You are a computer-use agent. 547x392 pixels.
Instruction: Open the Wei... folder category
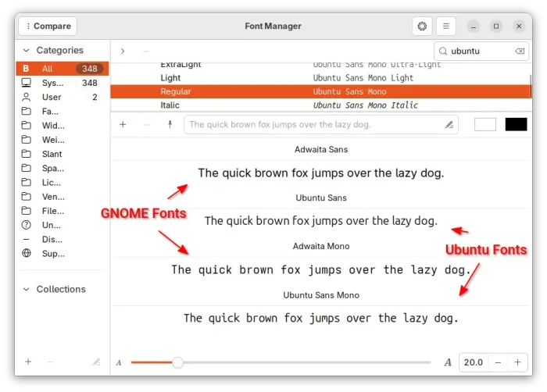pyautogui.click(x=63, y=140)
